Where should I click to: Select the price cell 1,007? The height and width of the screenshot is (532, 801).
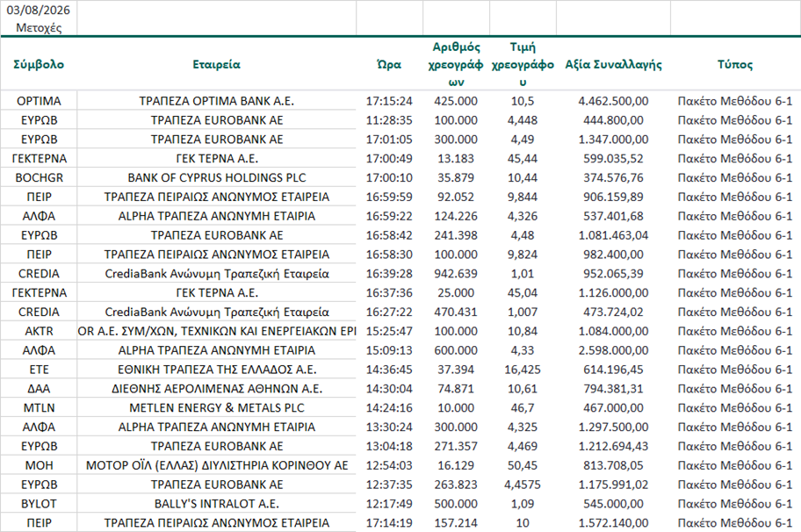point(523,312)
